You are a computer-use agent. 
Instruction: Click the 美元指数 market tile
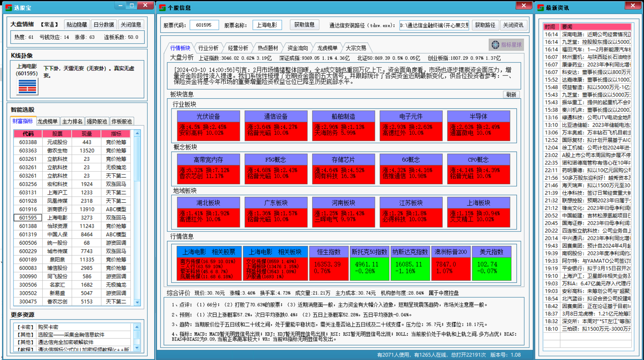[491, 263]
